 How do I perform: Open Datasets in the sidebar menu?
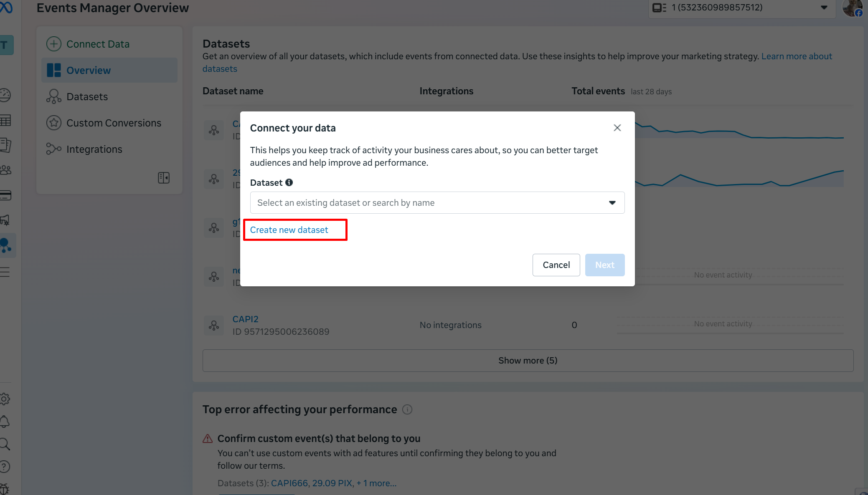(x=87, y=97)
